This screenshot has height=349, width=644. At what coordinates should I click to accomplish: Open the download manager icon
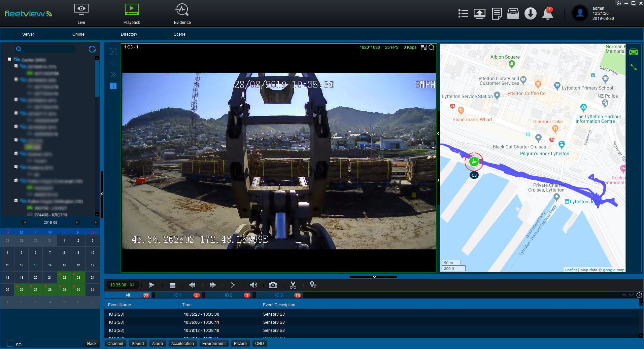tap(530, 14)
